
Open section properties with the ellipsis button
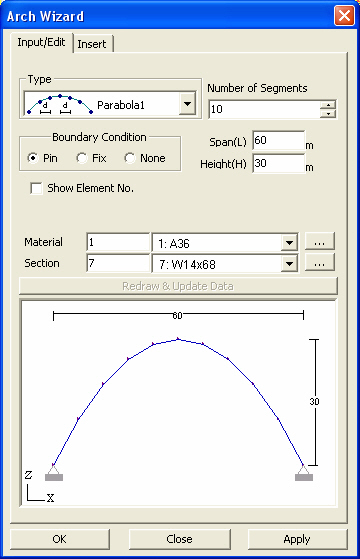click(x=320, y=262)
